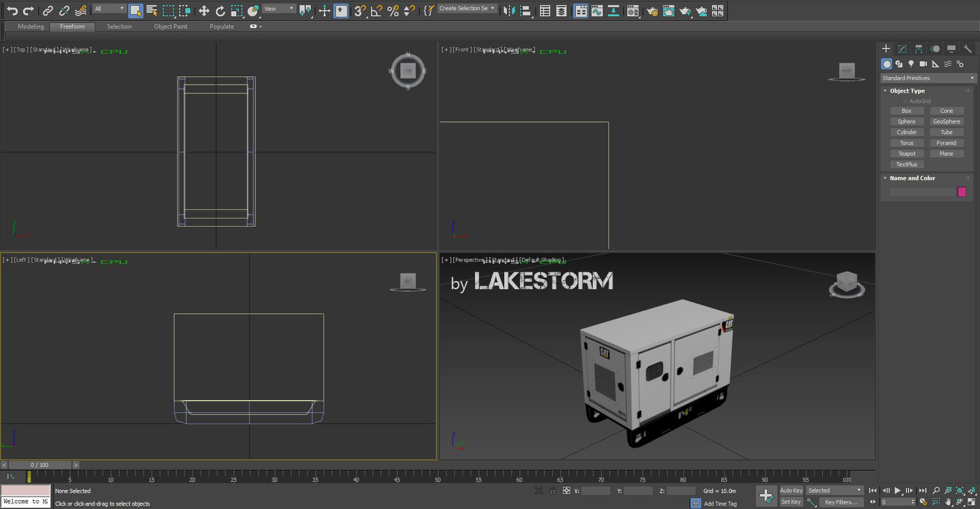Switch to the Object Paint ribbon tab
This screenshot has width=980, height=509.
pyautogui.click(x=171, y=27)
